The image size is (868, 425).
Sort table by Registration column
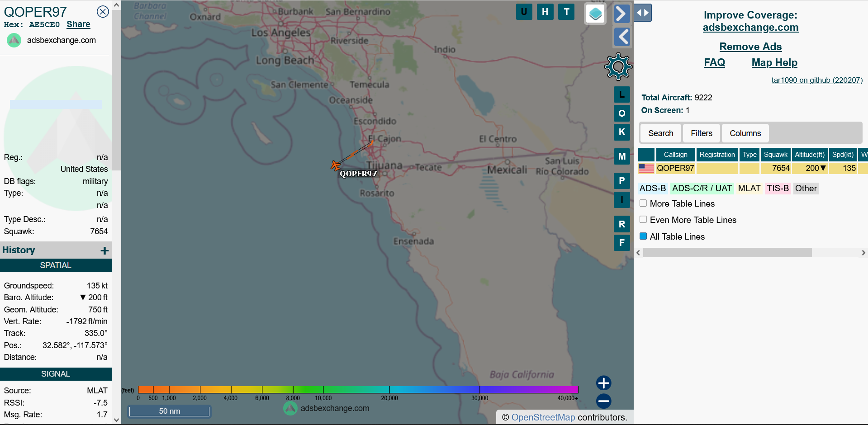[x=717, y=155]
